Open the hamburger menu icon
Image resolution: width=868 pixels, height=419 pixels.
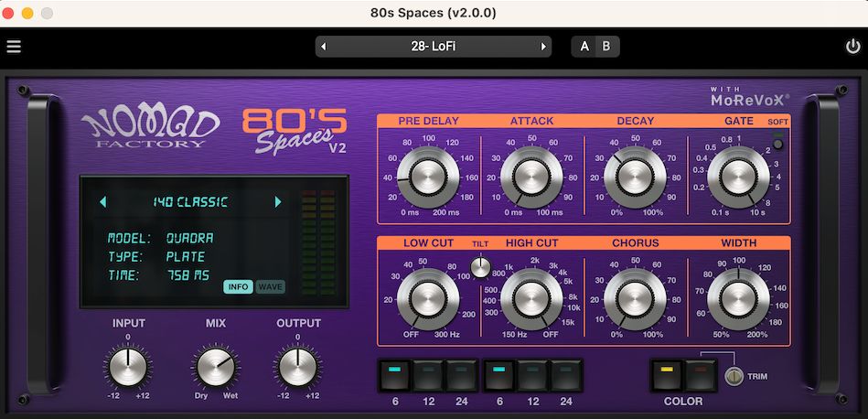(x=14, y=47)
